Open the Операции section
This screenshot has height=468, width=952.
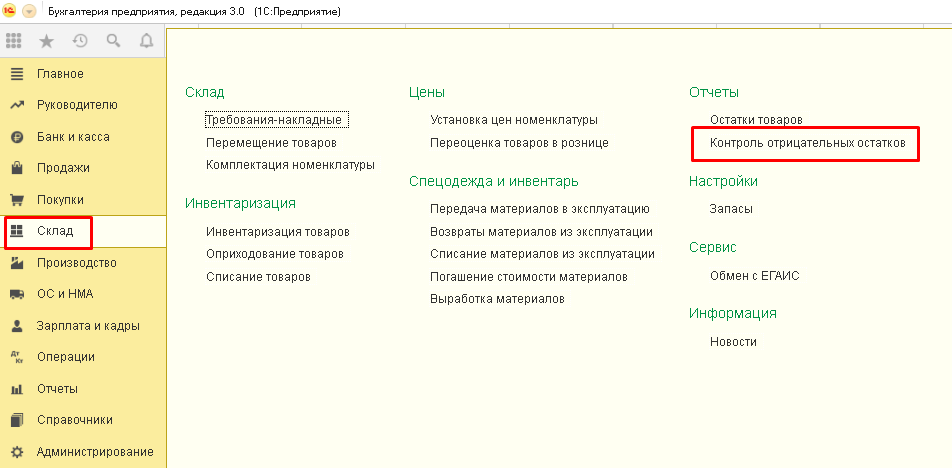[66, 357]
